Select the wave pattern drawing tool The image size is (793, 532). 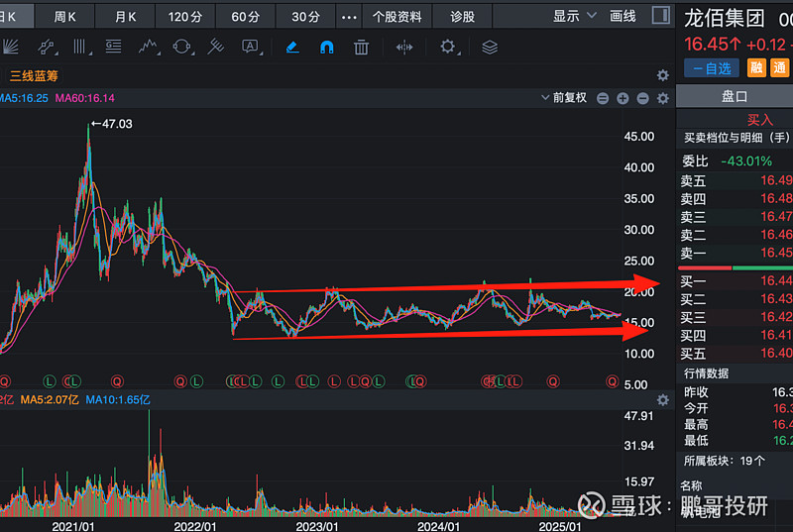click(148, 47)
